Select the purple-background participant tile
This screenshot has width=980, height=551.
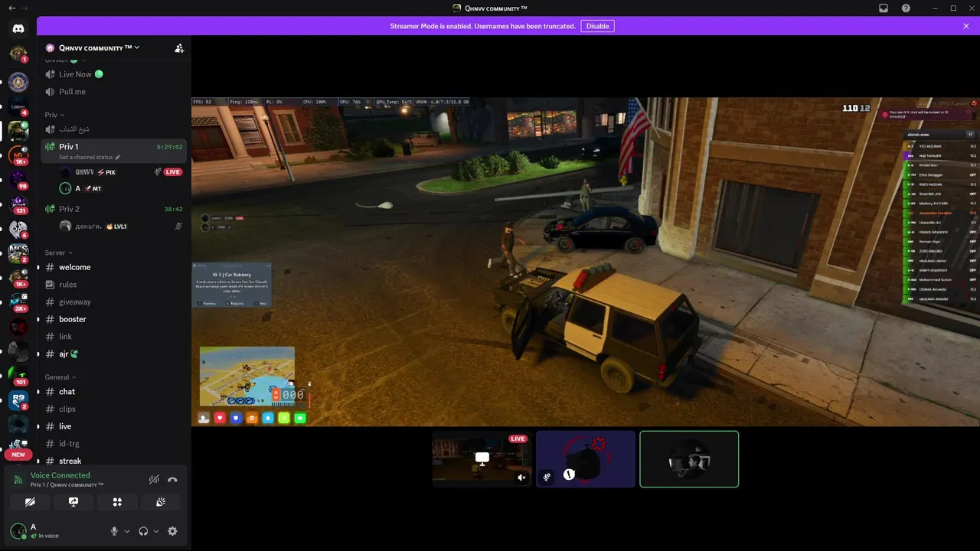pos(586,459)
